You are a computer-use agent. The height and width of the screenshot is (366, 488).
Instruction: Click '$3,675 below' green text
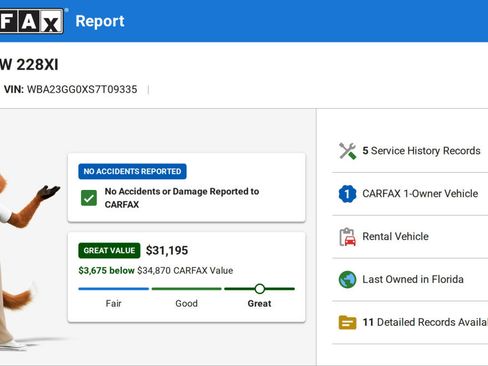[106, 270]
